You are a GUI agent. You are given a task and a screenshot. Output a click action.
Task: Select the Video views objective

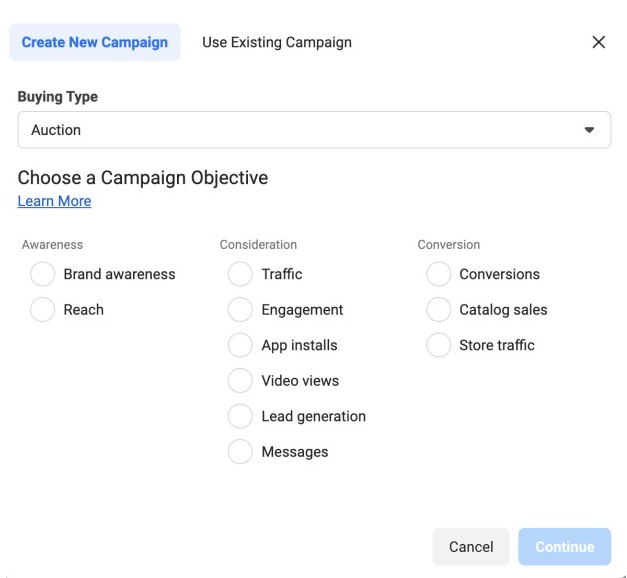(241, 381)
